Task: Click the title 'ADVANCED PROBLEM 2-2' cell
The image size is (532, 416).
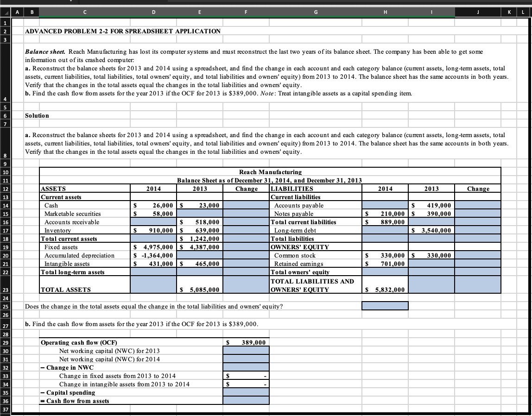Action: (x=123, y=31)
